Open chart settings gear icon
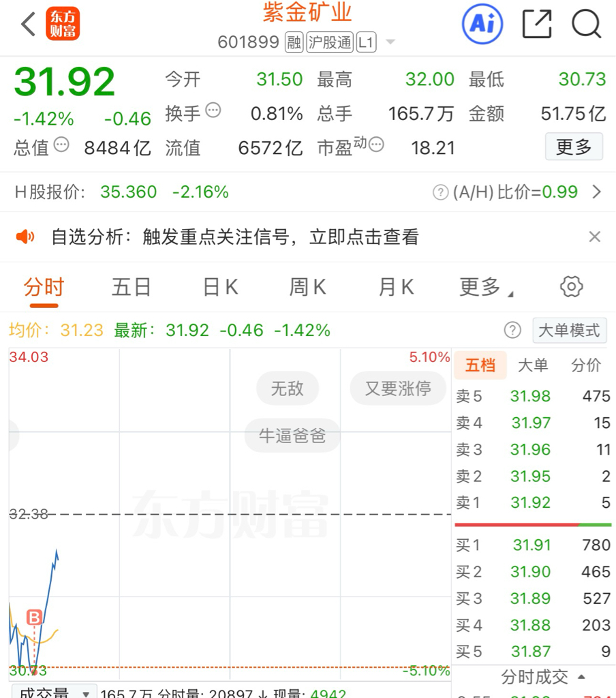This screenshot has height=698, width=616. click(572, 286)
